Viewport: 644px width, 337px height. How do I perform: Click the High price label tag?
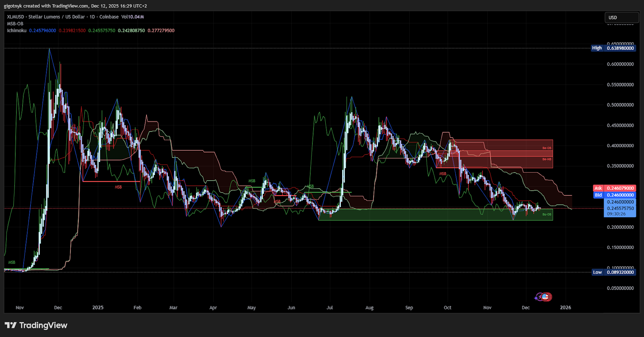pyautogui.click(x=597, y=48)
